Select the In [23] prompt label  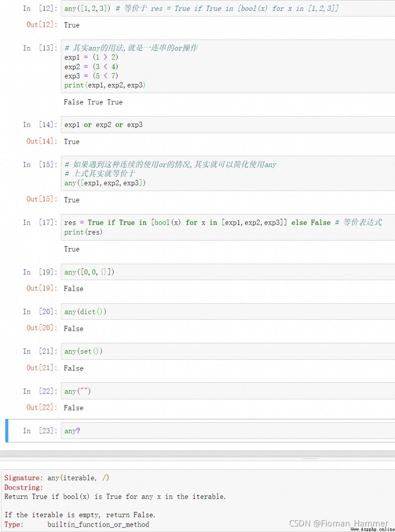point(40,431)
